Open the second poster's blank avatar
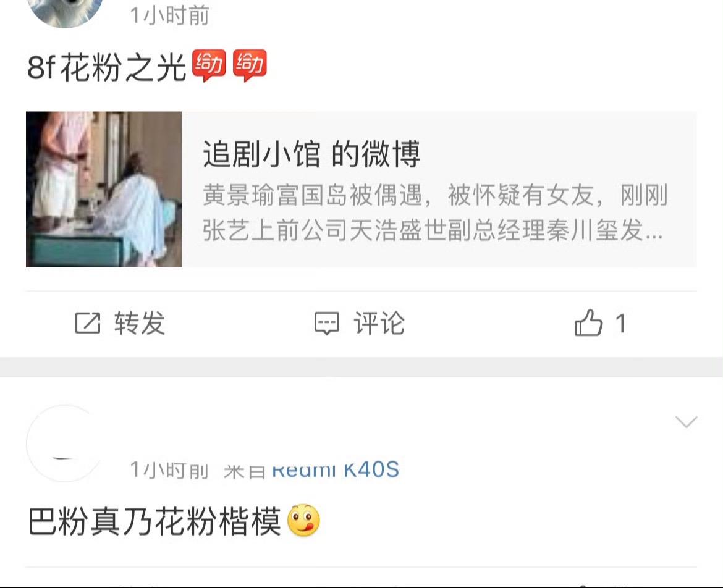The width and height of the screenshot is (723, 588). pos(65,443)
